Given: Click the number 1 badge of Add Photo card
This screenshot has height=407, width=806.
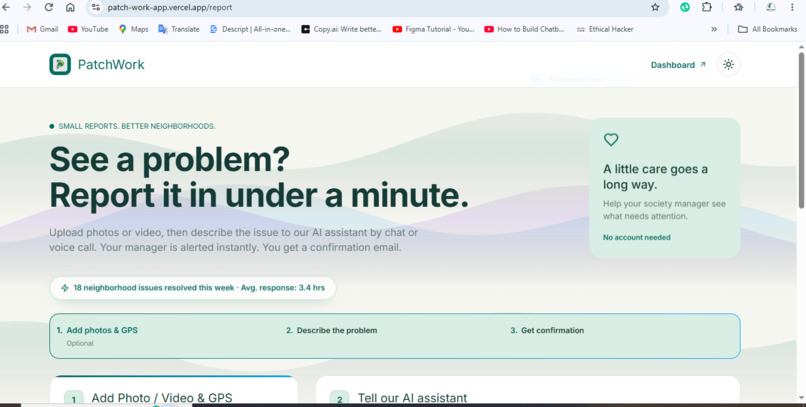Looking at the screenshot, I should (74, 399).
